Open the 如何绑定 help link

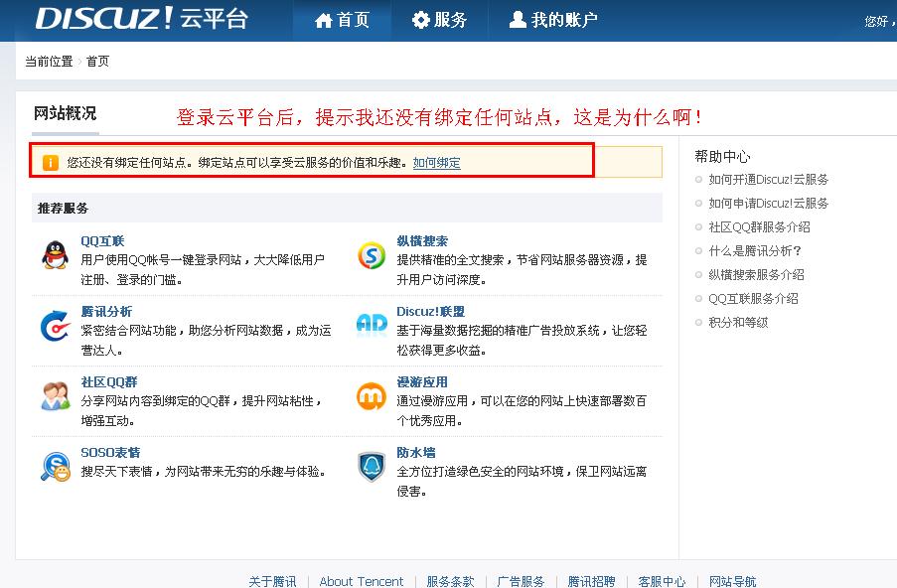point(436,163)
